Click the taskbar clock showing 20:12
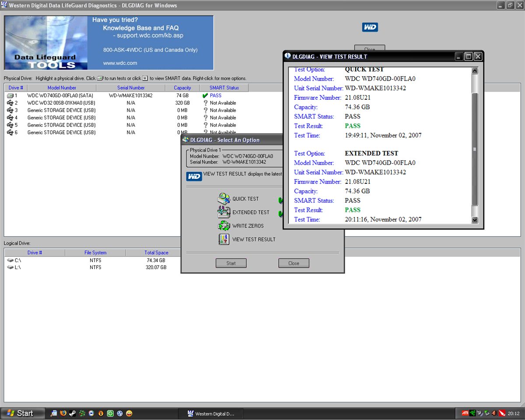 coord(514,413)
